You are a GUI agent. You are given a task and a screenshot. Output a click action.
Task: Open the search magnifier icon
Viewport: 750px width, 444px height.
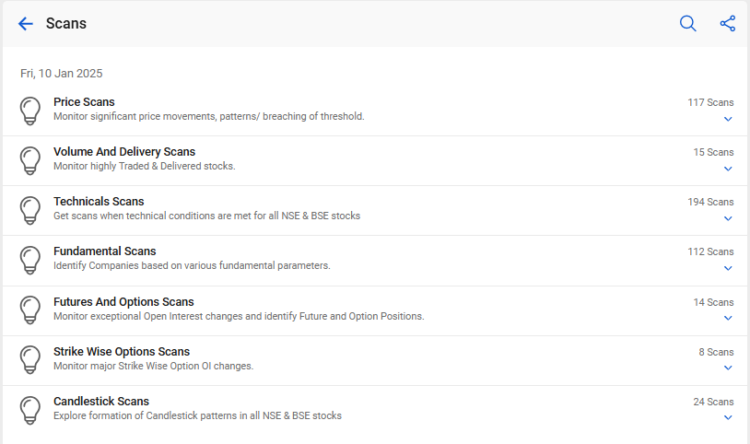click(x=688, y=24)
